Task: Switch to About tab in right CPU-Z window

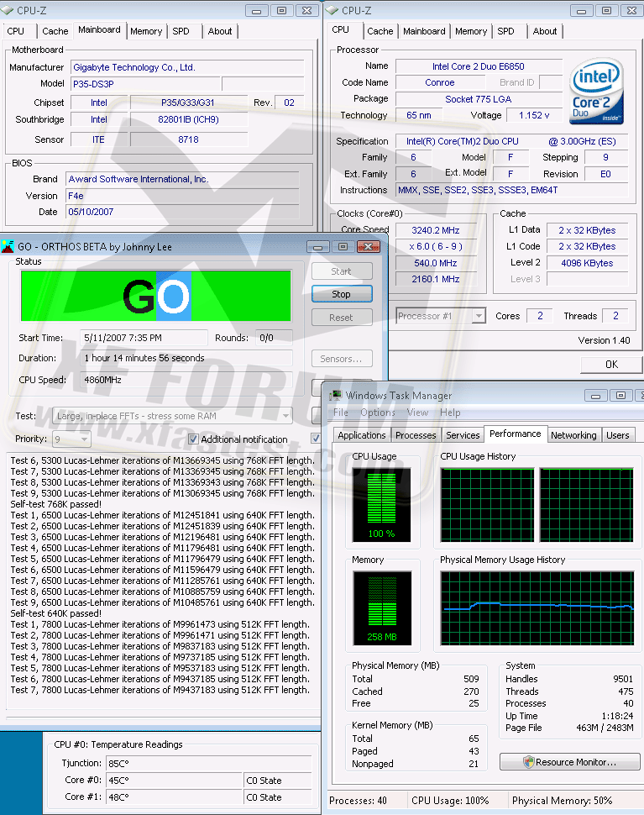Action: tap(545, 31)
